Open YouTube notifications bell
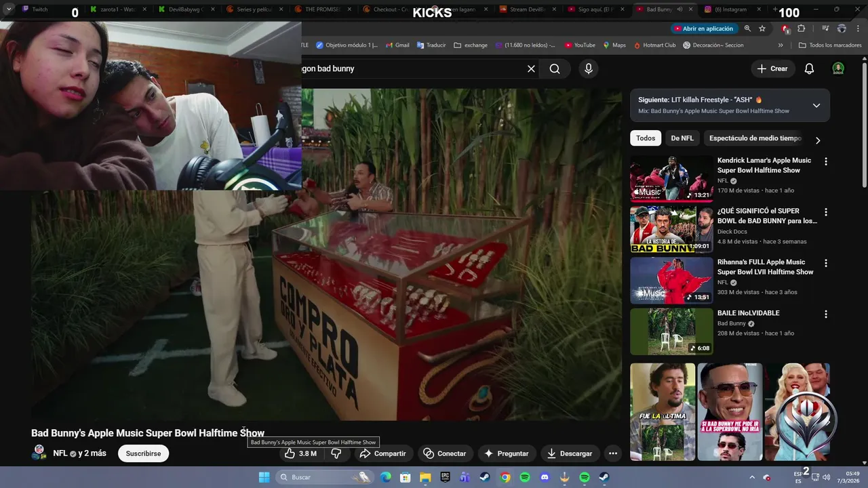This screenshot has height=488, width=868. [x=809, y=68]
